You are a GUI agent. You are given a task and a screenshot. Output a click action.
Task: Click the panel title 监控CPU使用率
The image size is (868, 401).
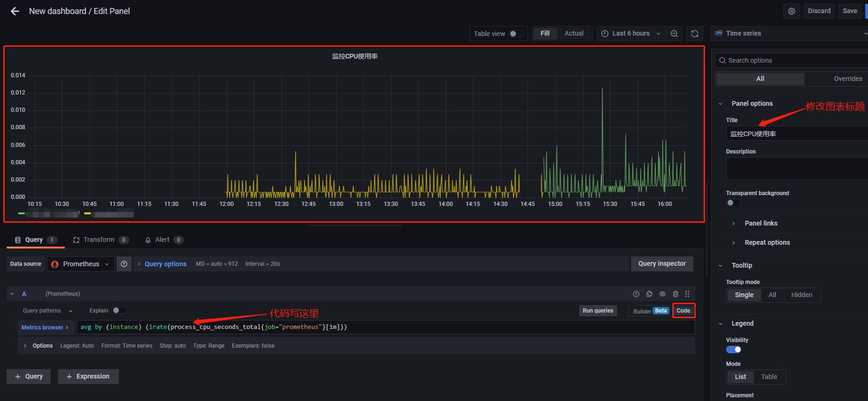[355, 56]
